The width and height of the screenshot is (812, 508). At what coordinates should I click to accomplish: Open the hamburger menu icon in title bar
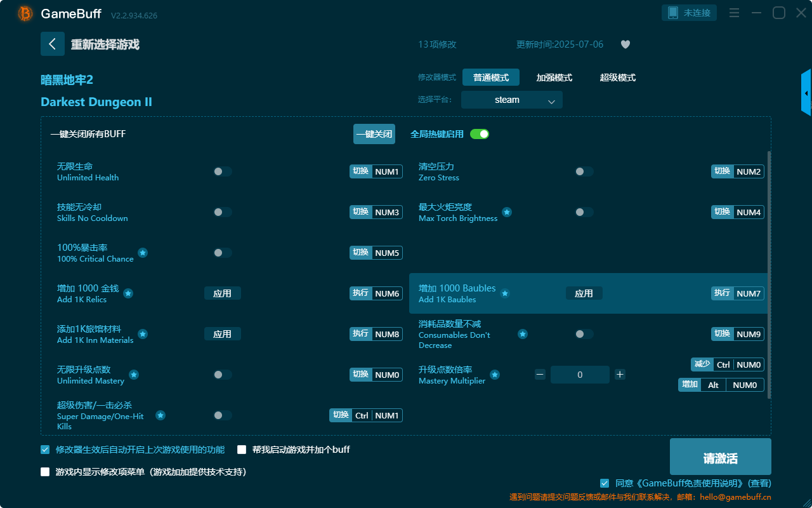click(x=734, y=13)
